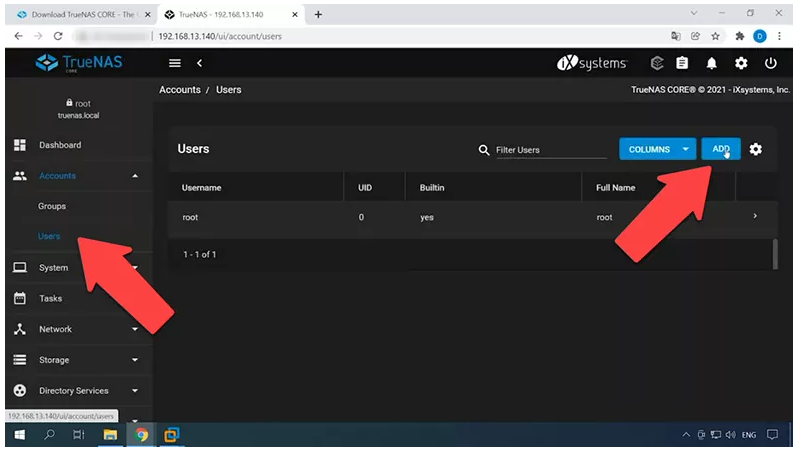
Task: Click the search magnifier icon
Action: tap(483, 150)
